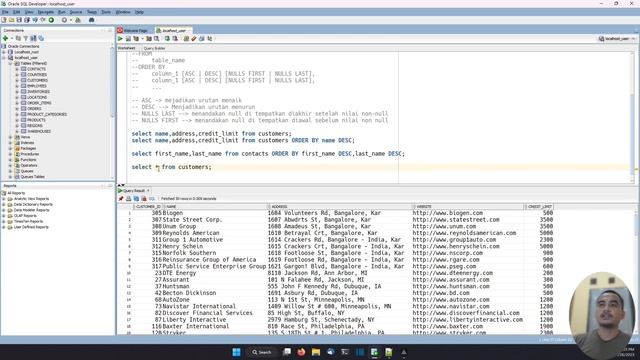The image size is (640, 360).
Task: Switch to the Query Builder tab
Action: point(154,48)
